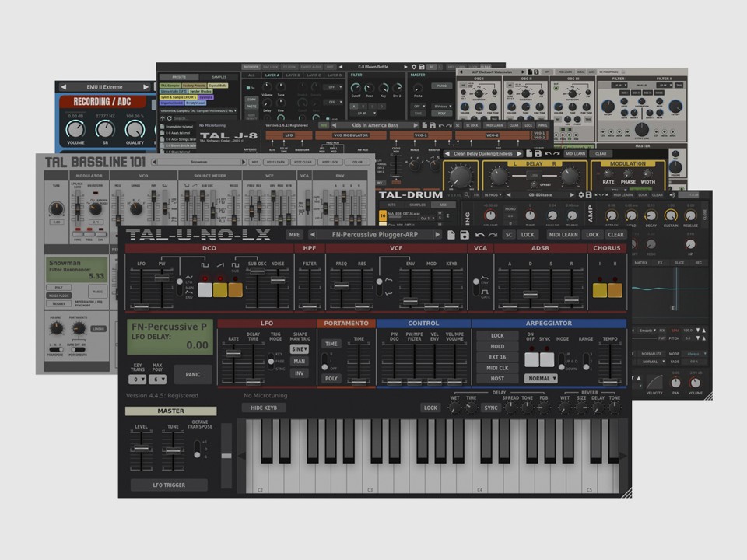Open GB-808taste kit selector in TAL-Drum
Image resolution: width=747 pixels, height=560 pixels.
[540, 194]
